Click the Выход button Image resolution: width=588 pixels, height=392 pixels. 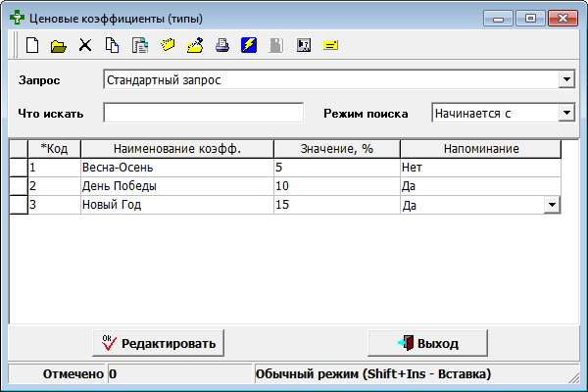[x=427, y=343]
